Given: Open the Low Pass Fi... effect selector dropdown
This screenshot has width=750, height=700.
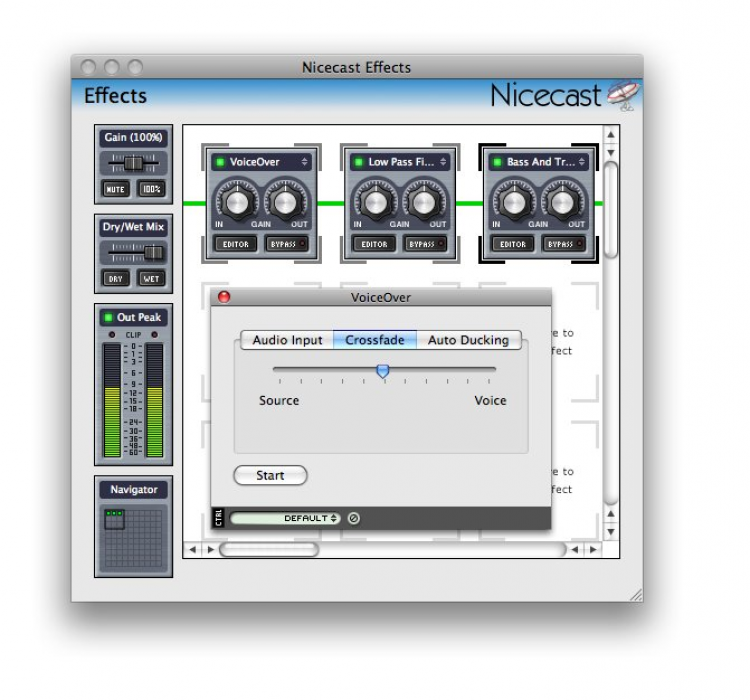Looking at the screenshot, I should point(443,162).
